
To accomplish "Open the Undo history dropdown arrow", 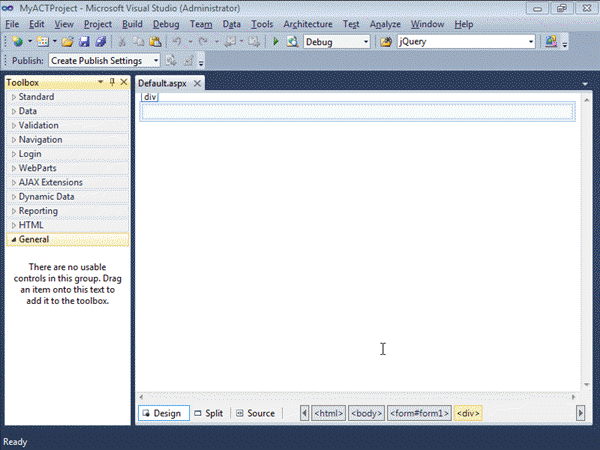I will [x=190, y=41].
